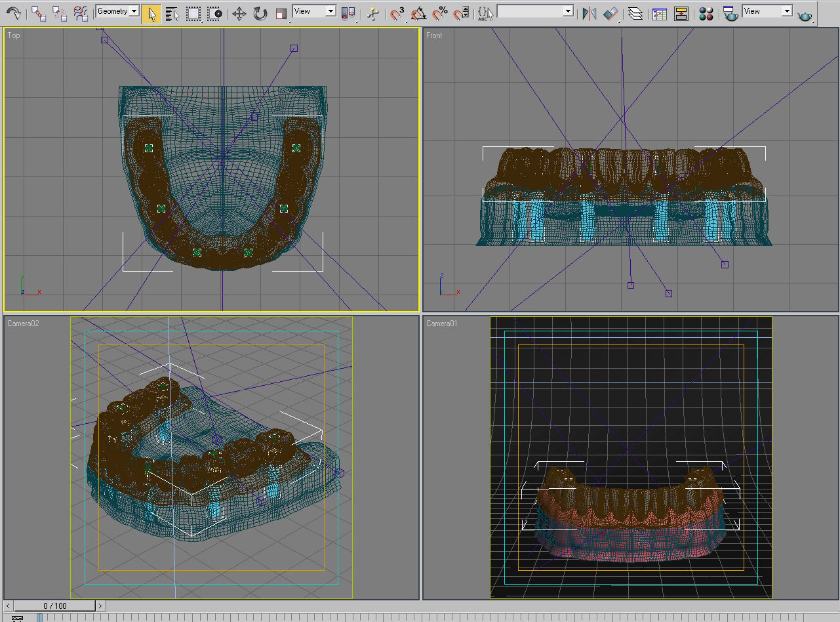This screenshot has height=622, width=840.
Task: Activate the Select Object arrow tool
Action: pos(151,13)
